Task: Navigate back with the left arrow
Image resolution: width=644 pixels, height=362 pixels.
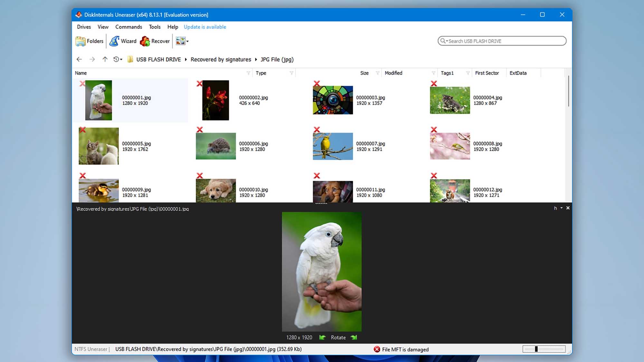Action: (79, 60)
